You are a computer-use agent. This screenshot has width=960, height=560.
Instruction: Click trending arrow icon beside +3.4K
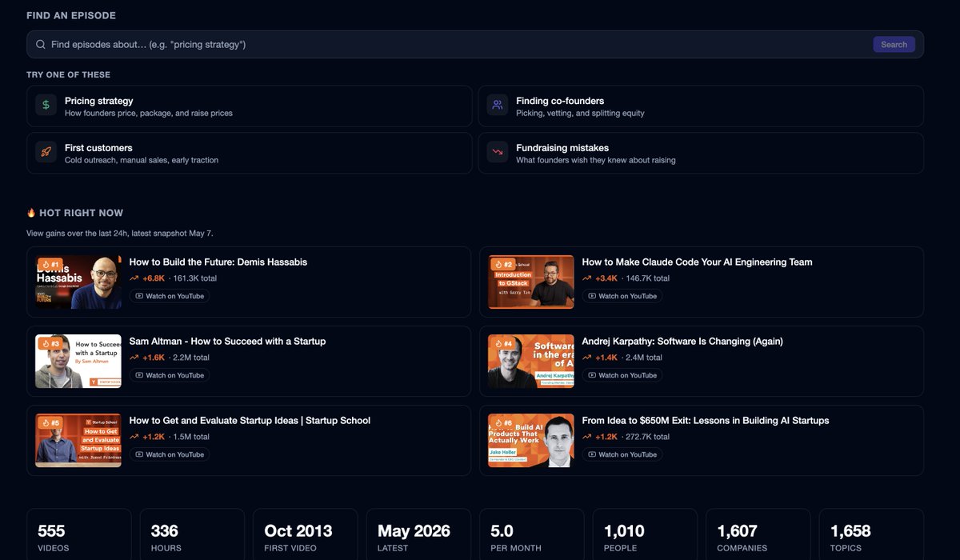click(x=587, y=278)
